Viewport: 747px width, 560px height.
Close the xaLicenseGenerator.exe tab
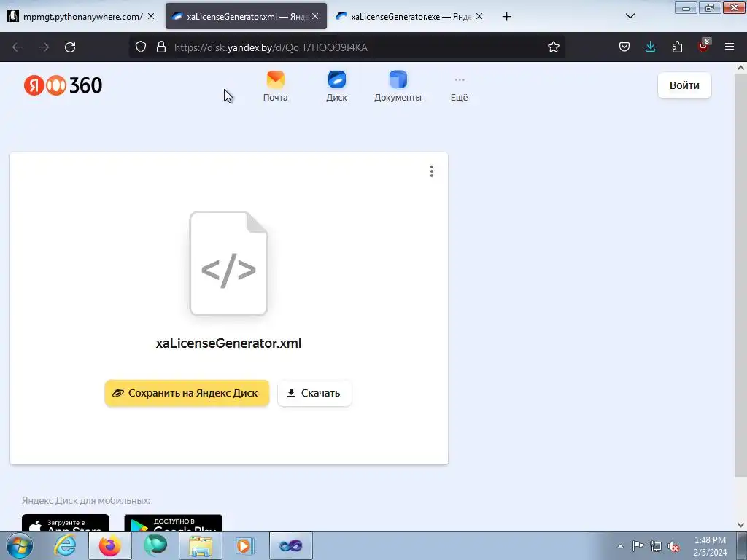pos(479,16)
